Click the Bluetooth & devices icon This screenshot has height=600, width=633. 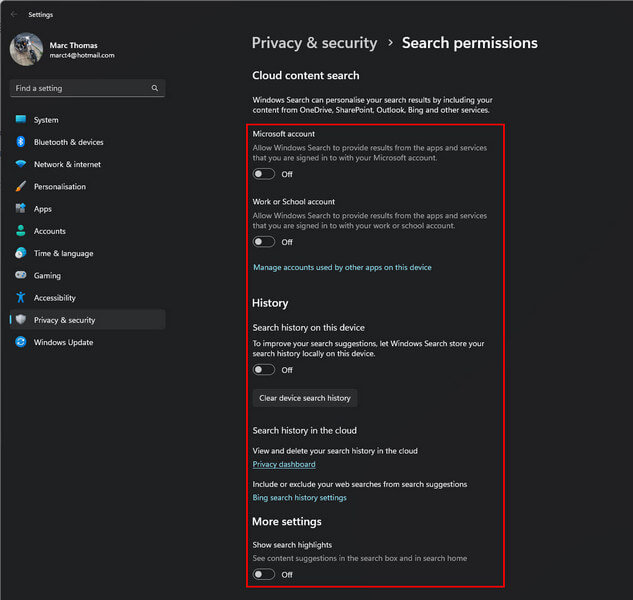(21, 142)
